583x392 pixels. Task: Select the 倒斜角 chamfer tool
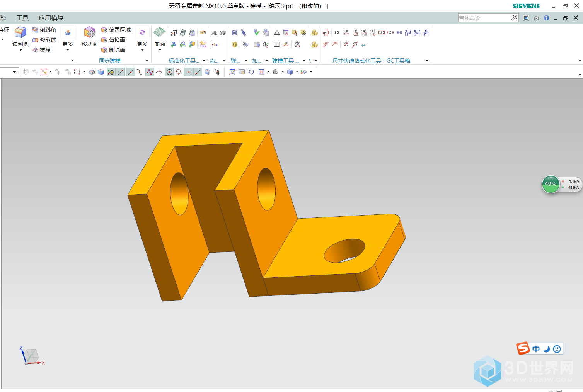pos(44,30)
